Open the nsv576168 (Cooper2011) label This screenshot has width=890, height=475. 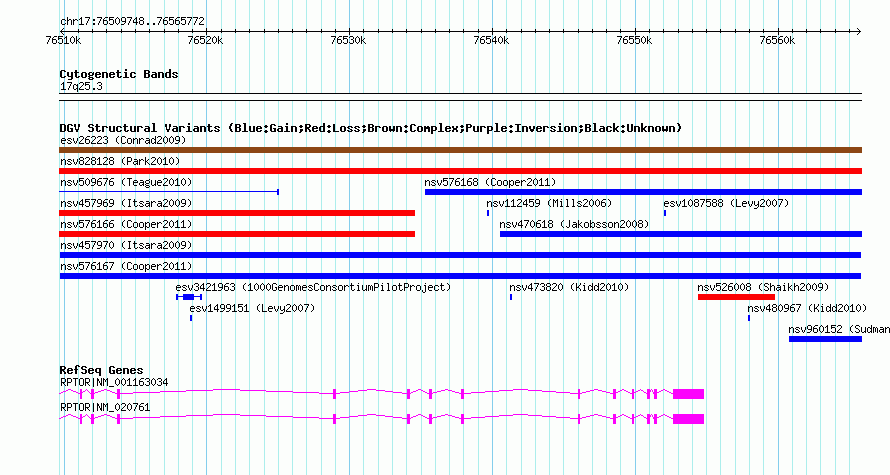tap(490, 182)
